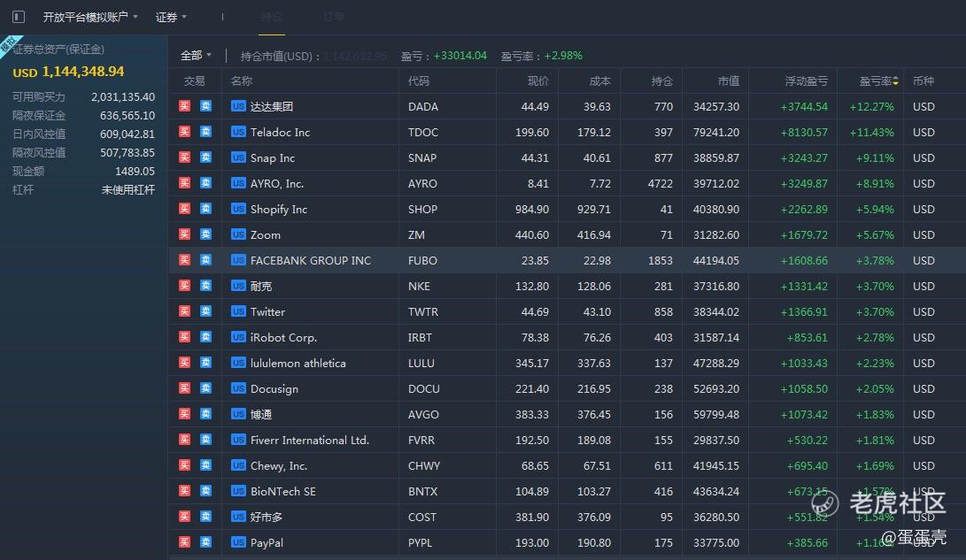Click the DOCU ticker code
The height and width of the screenshot is (560, 966).
pos(424,389)
